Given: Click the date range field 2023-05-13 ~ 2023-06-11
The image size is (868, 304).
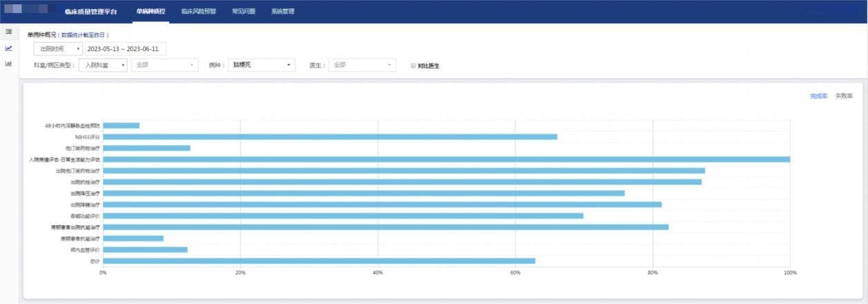Looking at the screenshot, I should (125, 49).
